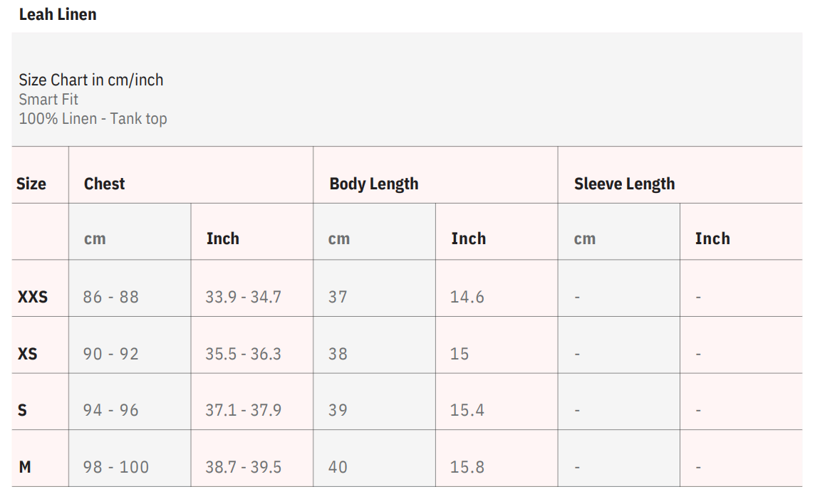Click the 100% Linen - Tank top description
This screenshot has width=815, height=504.
[93, 118]
